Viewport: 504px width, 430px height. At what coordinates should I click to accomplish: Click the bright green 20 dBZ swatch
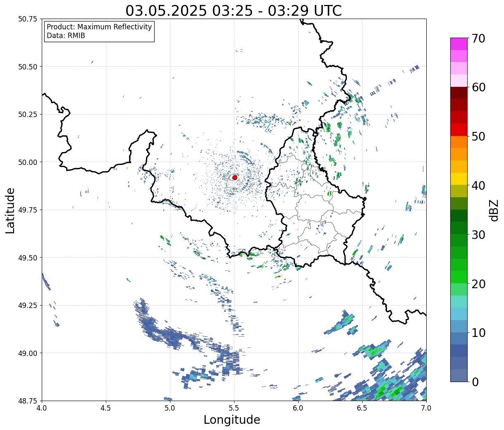pos(459,277)
